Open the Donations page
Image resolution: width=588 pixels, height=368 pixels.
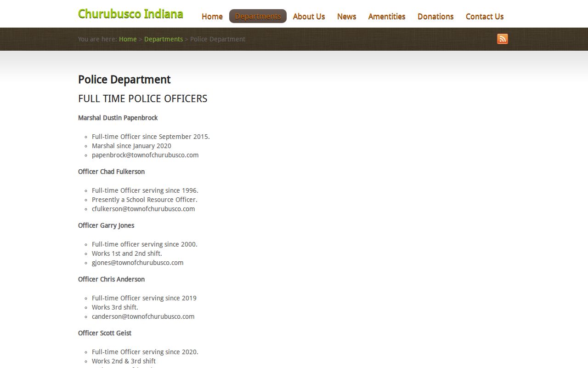pos(435,16)
